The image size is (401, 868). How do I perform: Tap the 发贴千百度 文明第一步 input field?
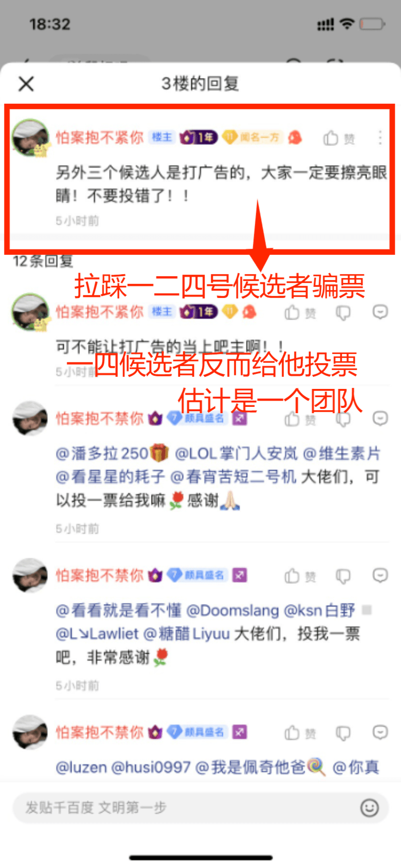[x=200, y=807]
